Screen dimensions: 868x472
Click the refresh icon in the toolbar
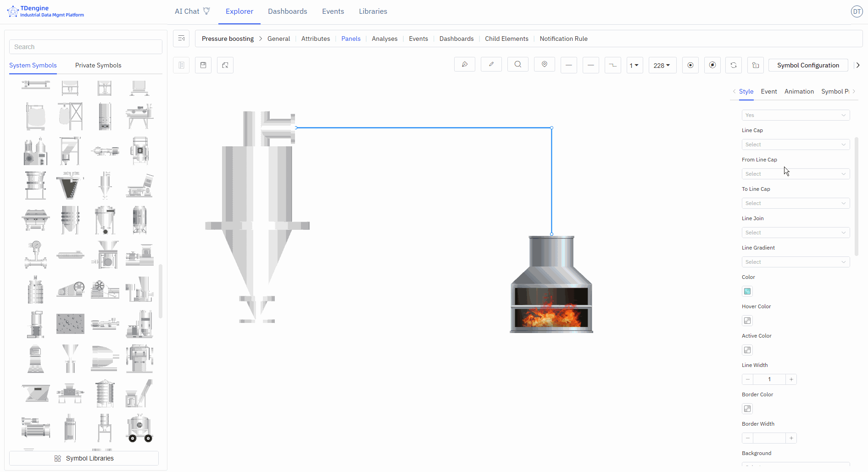coord(733,65)
